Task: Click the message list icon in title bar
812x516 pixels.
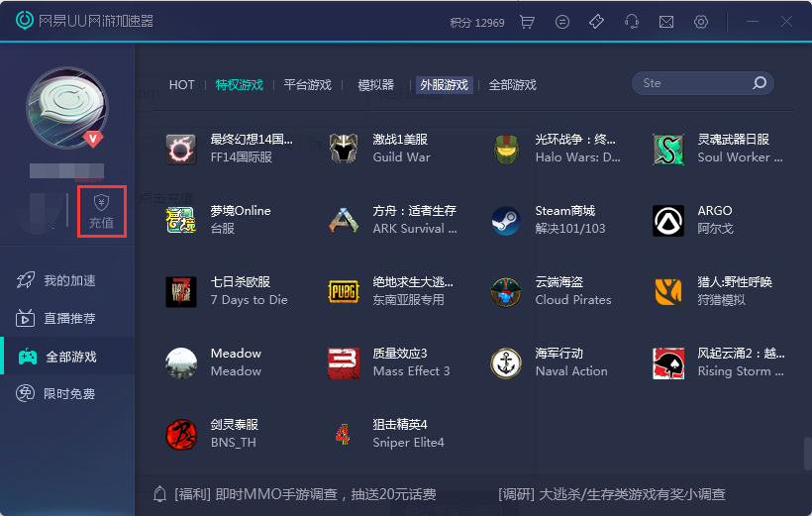Action: [x=561, y=22]
